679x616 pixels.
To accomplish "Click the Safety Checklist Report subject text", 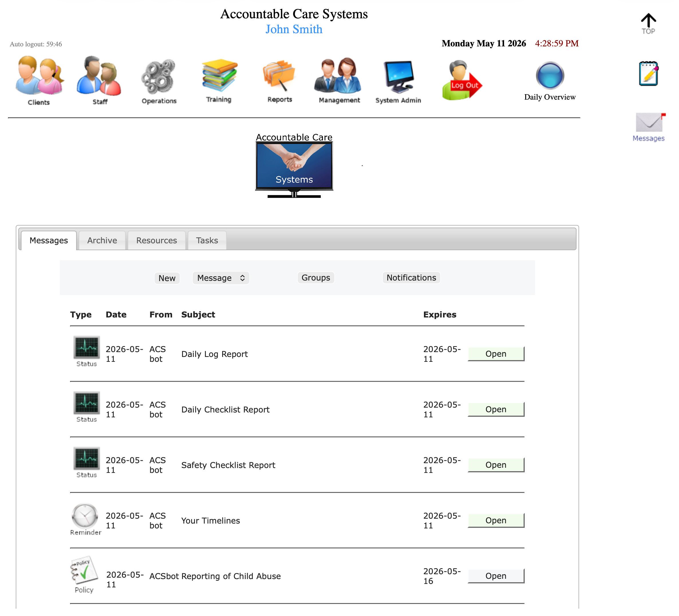I will pyautogui.click(x=228, y=465).
